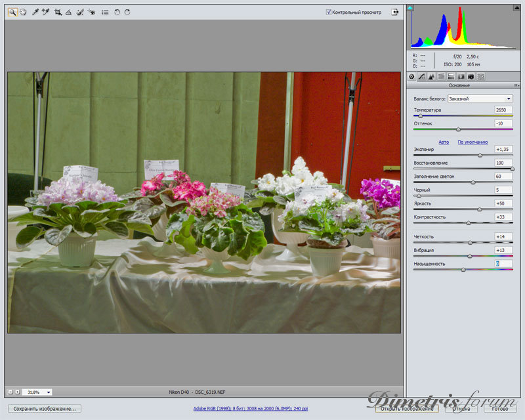
Task: Uncheck the Контрольный просмотр checkbox
Action: (x=329, y=12)
